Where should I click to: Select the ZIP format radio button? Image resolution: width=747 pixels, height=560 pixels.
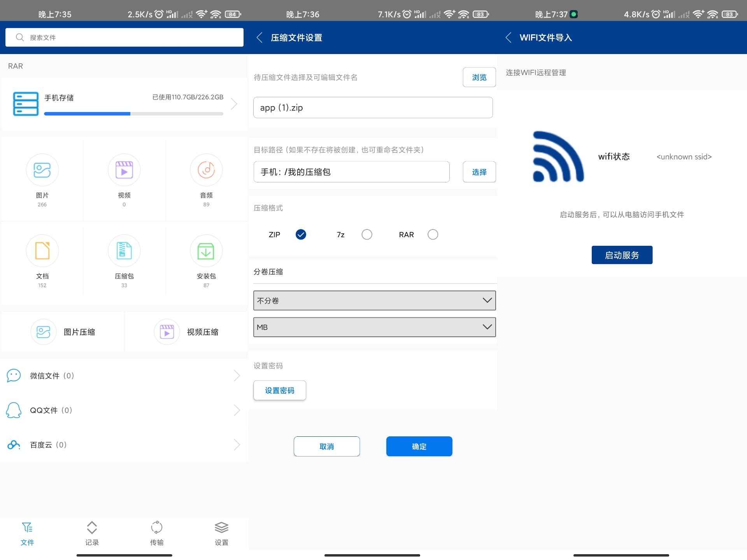[x=301, y=234]
